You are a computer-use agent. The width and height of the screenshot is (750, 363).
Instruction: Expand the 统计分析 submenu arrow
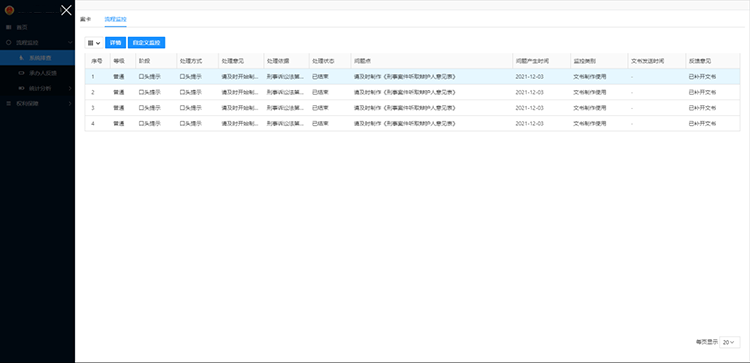[70, 88]
